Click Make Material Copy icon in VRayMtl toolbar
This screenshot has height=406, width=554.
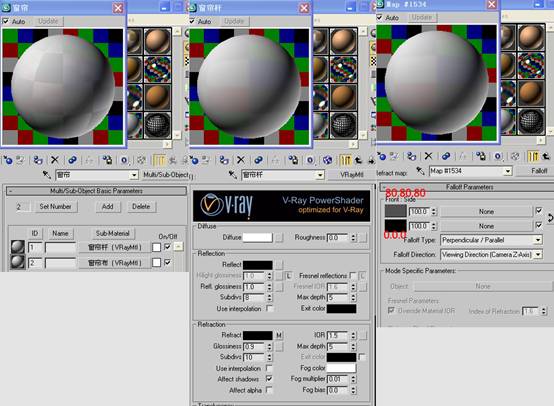[x=258, y=160]
